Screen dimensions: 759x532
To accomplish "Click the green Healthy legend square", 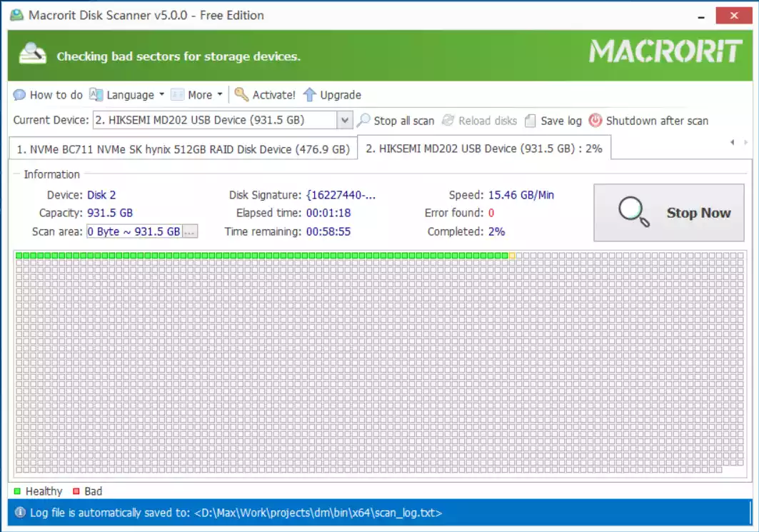I will coord(17,491).
